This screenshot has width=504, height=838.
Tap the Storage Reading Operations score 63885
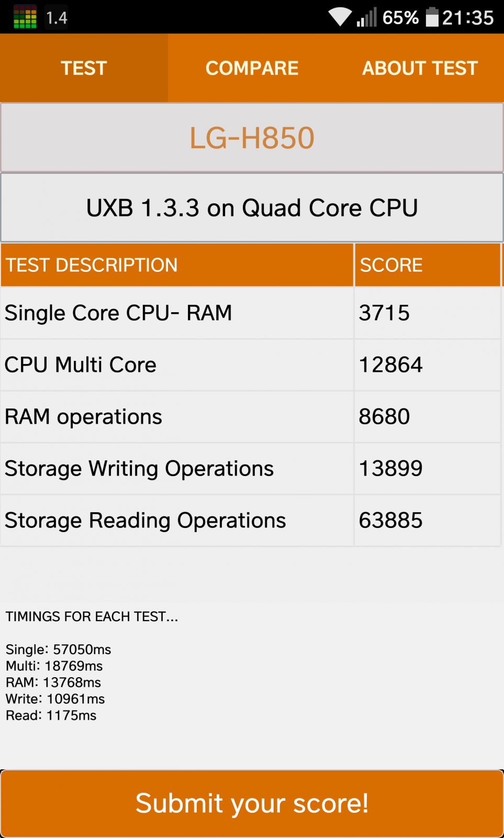click(390, 521)
